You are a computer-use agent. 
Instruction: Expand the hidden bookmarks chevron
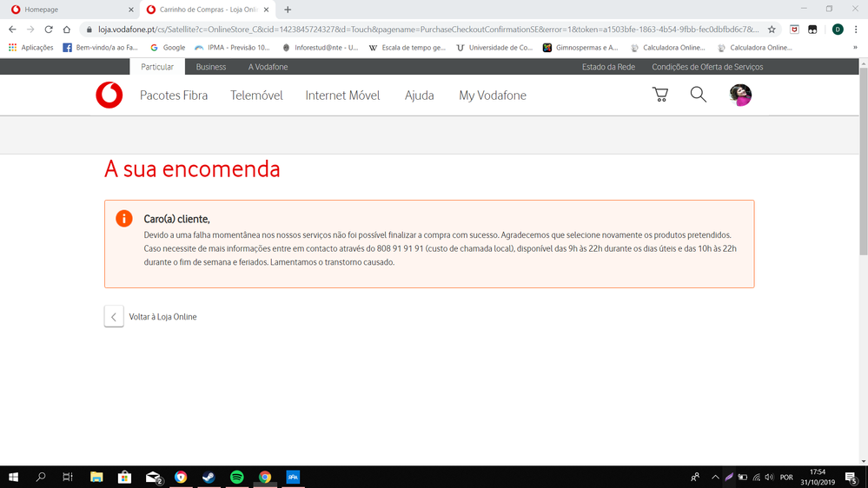(x=856, y=48)
